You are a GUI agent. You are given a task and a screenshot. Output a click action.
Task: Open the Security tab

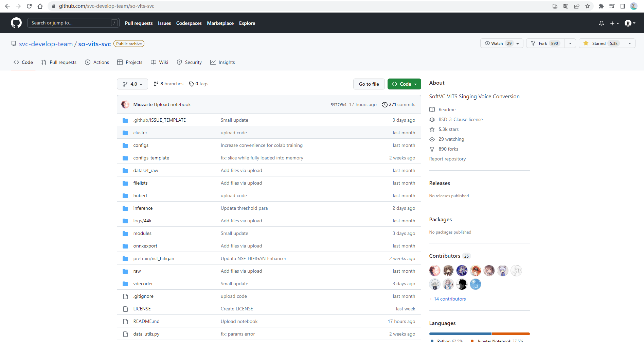coord(190,62)
